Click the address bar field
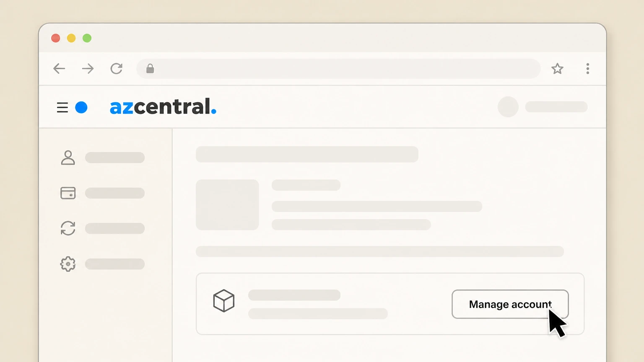Screen dimensions: 644x362 click(x=338, y=68)
